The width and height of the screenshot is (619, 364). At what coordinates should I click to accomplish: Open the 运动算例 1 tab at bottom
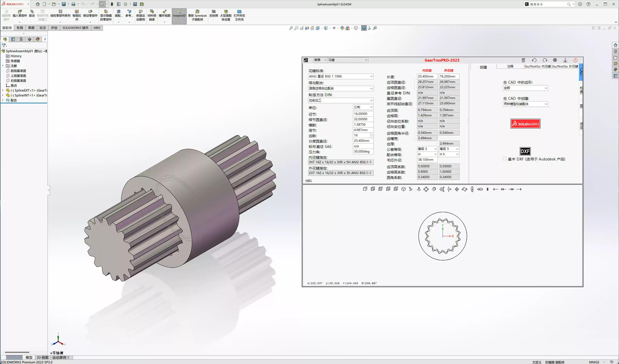click(x=61, y=358)
